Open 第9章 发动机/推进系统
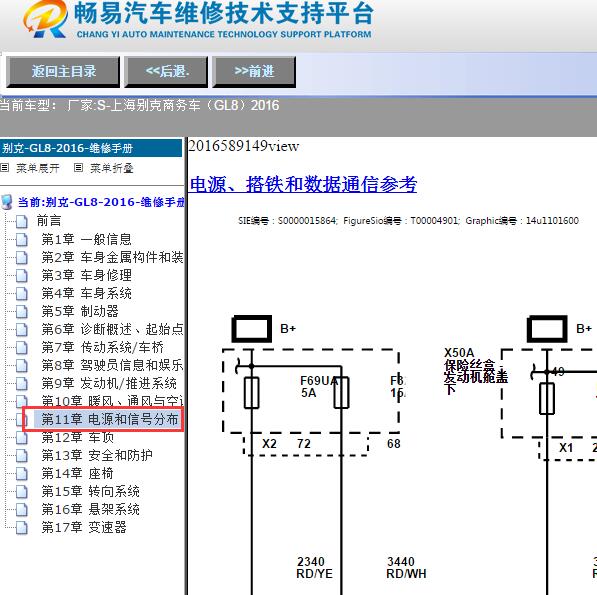 109,383
